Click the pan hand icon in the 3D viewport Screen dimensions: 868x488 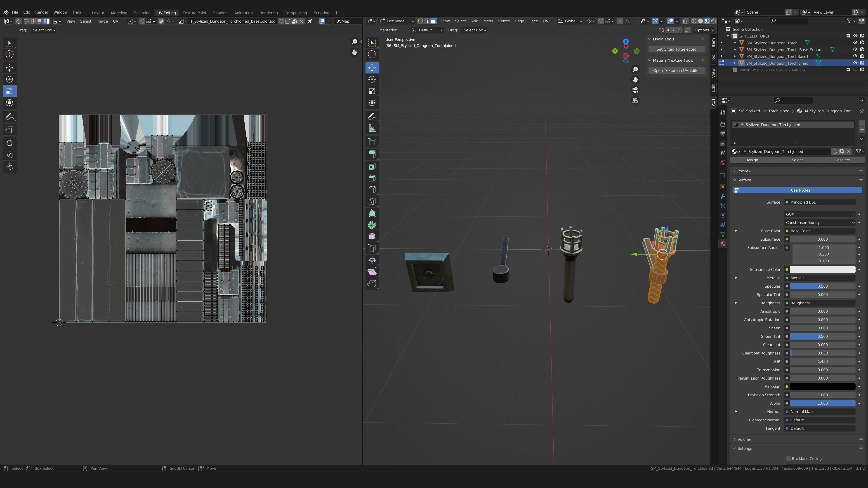(x=635, y=80)
